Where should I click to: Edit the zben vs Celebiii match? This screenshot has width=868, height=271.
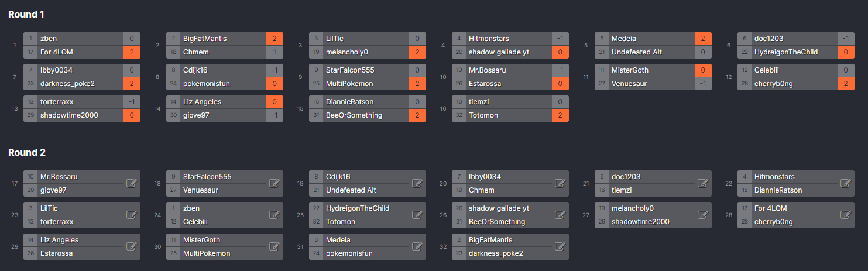coord(274,215)
